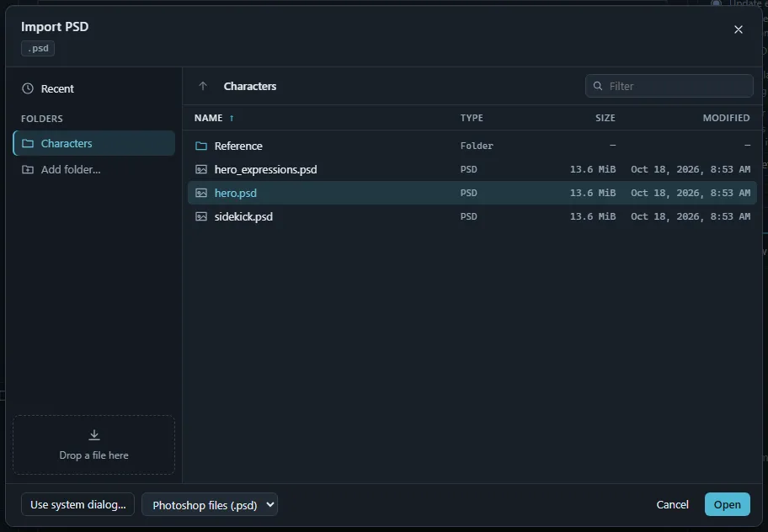Click the download arrow in drop zone
This screenshot has height=532, width=768.
point(94,434)
